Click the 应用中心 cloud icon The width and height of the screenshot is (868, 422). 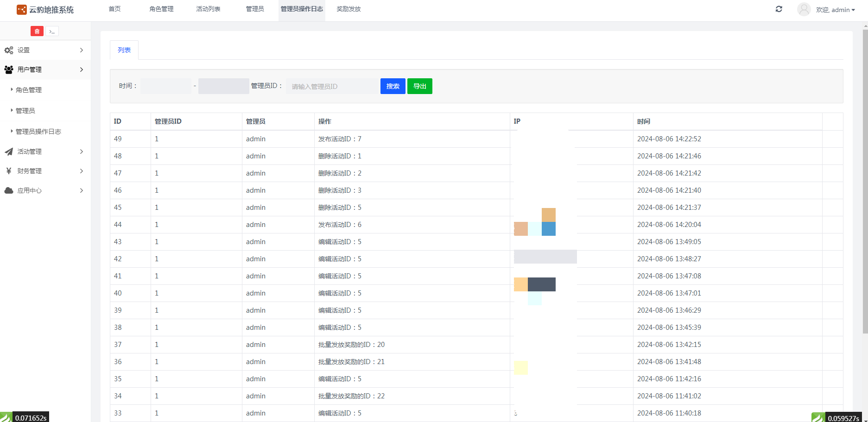pos(9,190)
